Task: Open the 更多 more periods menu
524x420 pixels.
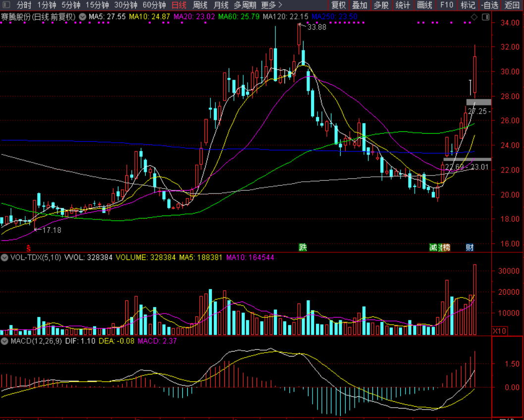Action: tap(271, 5)
